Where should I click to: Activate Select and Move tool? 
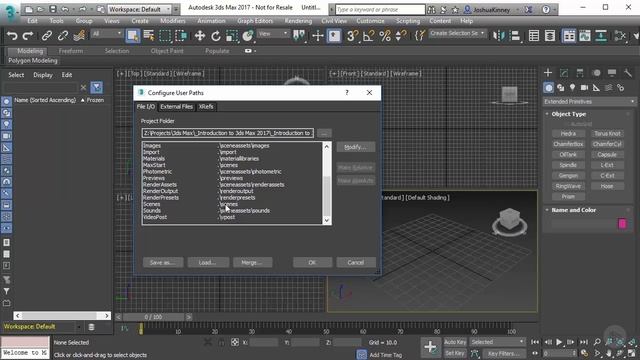click(200, 36)
